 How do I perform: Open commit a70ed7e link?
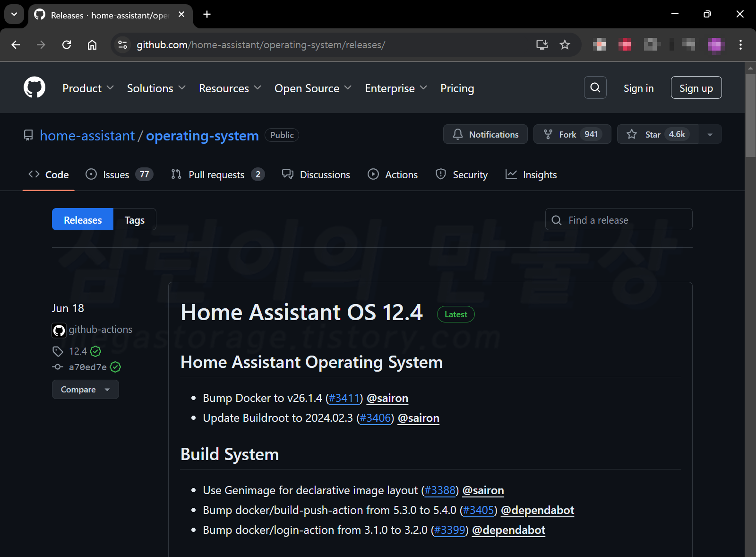[88, 367]
